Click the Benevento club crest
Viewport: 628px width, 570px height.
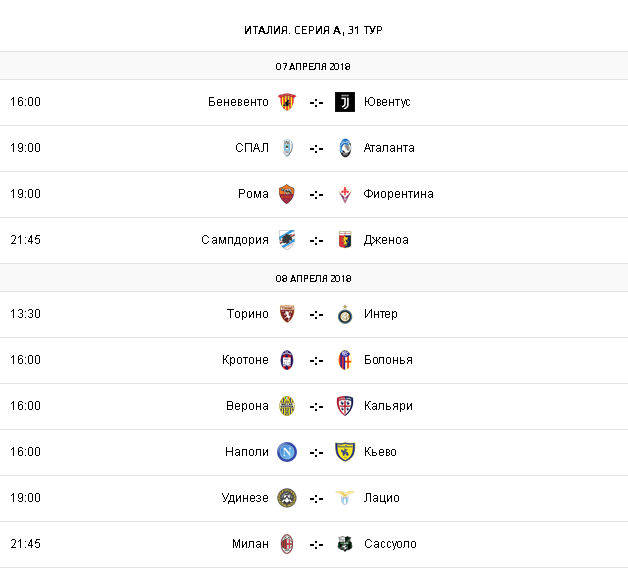pyautogui.click(x=287, y=102)
